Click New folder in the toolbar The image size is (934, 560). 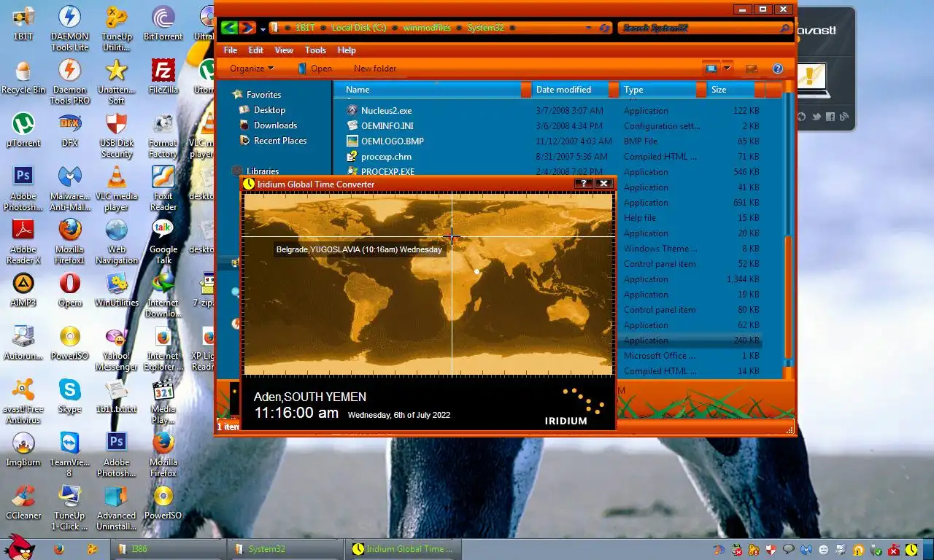(x=375, y=69)
